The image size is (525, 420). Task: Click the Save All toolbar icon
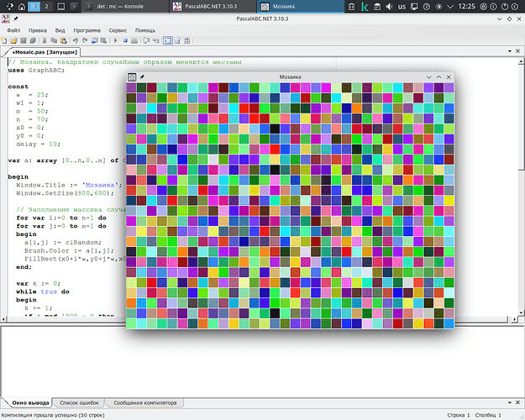pyautogui.click(x=33, y=41)
